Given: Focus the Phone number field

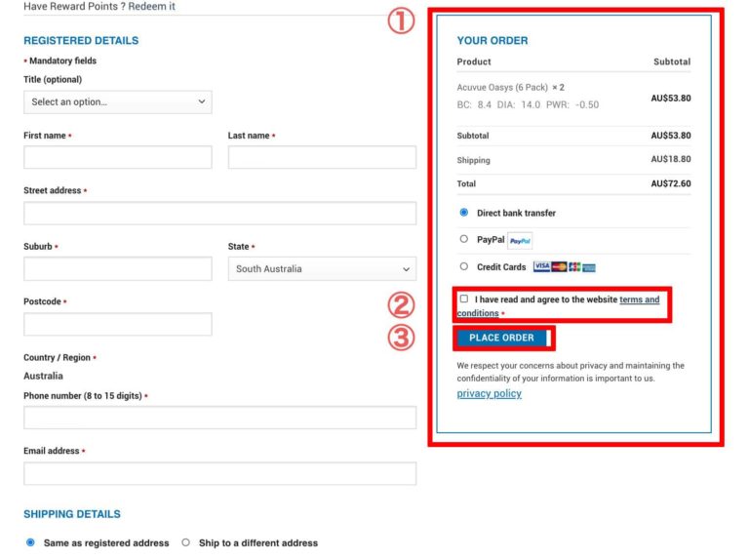Looking at the screenshot, I should pos(219,418).
